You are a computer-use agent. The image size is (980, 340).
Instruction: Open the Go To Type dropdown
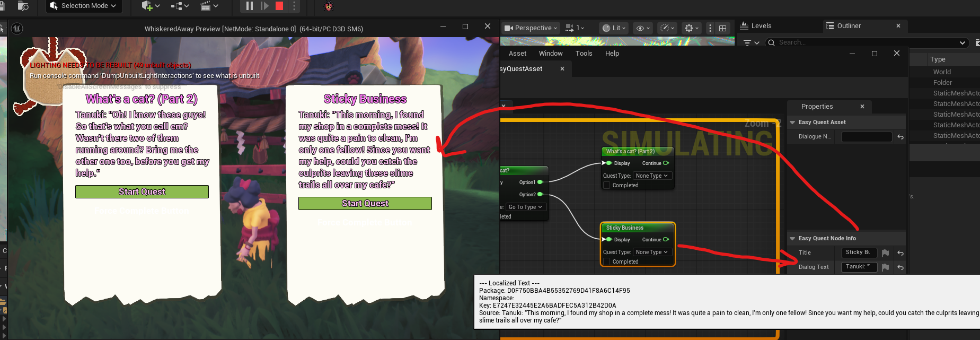525,207
